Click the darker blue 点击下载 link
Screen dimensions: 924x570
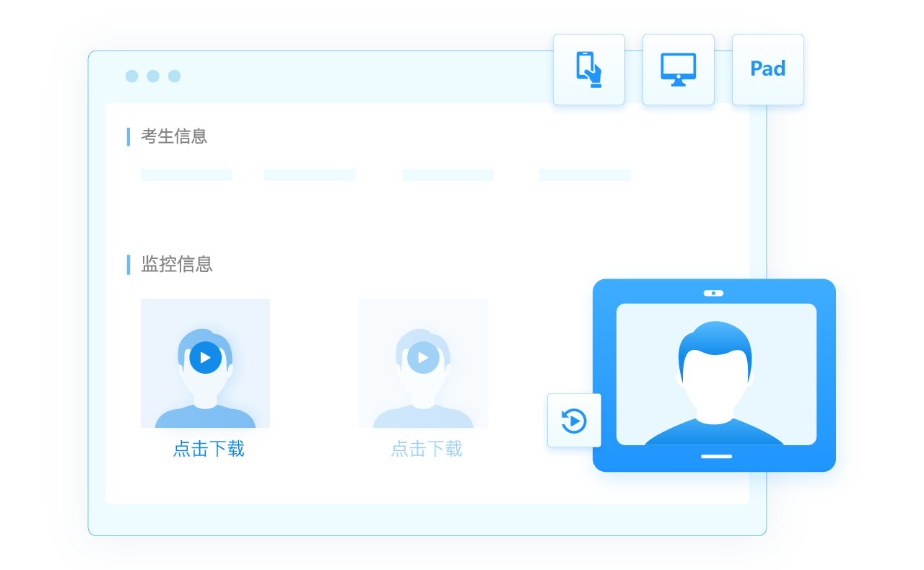pyautogui.click(x=209, y=449)
